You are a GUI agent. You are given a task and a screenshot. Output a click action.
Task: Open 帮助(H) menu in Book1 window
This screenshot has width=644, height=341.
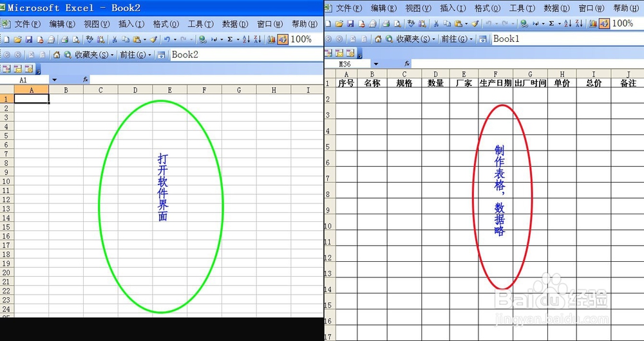coord(627,8)
